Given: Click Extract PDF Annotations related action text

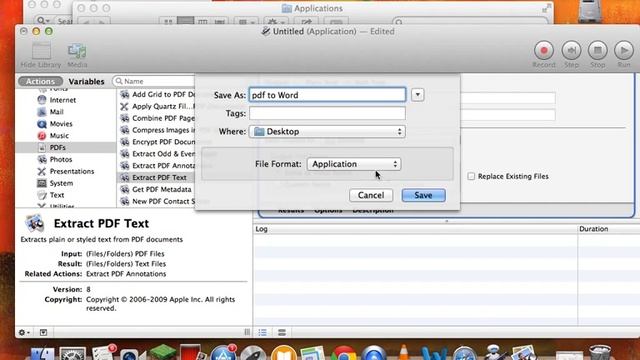Looking at the screenshot, I should click(126, 274).
